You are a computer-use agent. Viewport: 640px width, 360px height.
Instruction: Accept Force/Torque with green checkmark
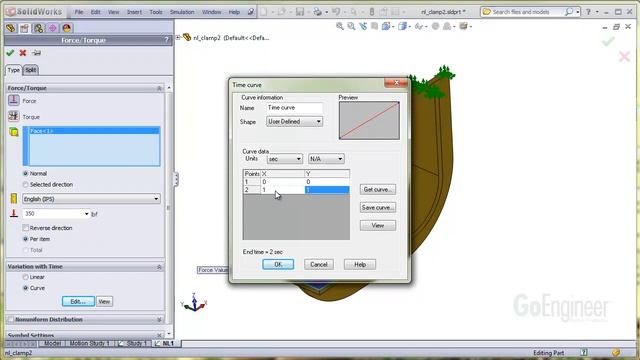point(10,53)
